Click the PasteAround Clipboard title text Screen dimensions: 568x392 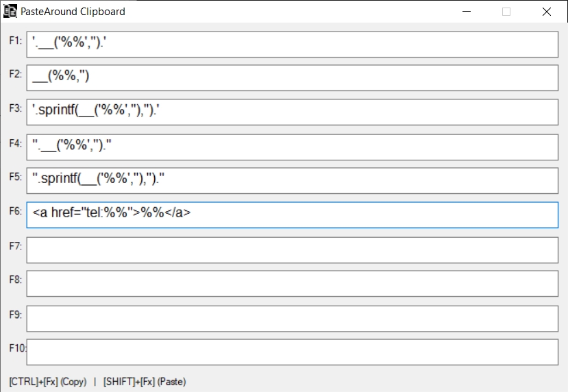coord(73,12)
